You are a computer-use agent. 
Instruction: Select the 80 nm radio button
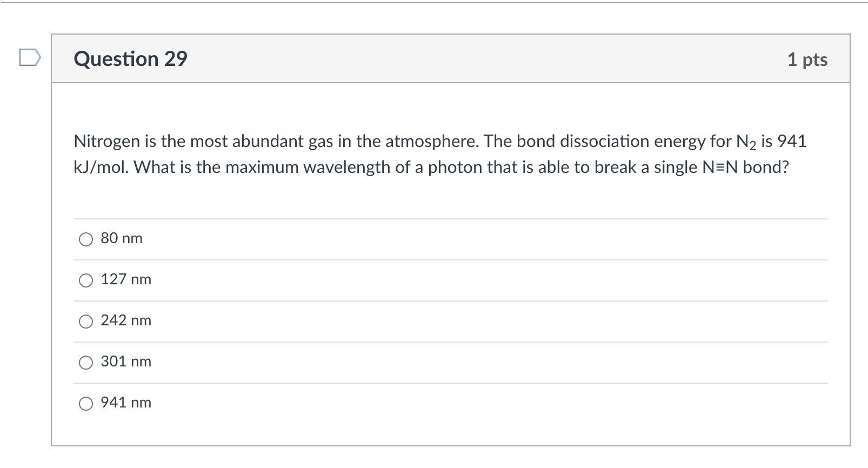pyautogui.click(x=86, y=239)
